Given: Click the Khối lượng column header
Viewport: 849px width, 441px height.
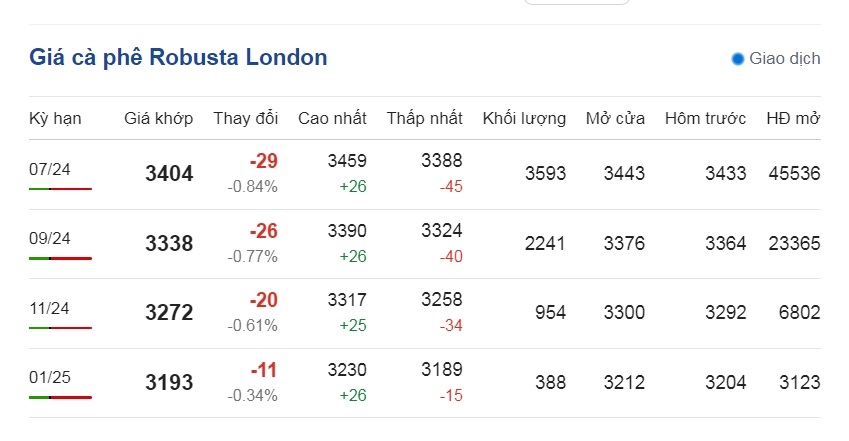Looking at the screenshot, I should coord(524,118).
